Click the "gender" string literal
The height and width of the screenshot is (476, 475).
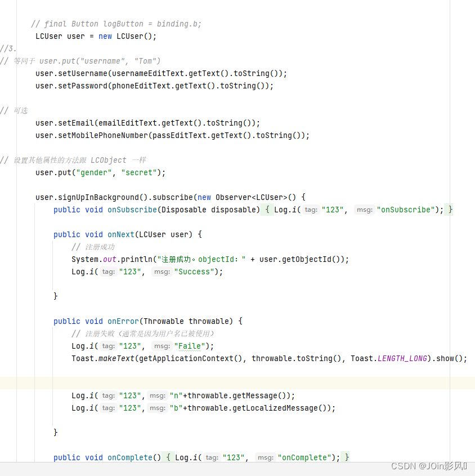94,173
